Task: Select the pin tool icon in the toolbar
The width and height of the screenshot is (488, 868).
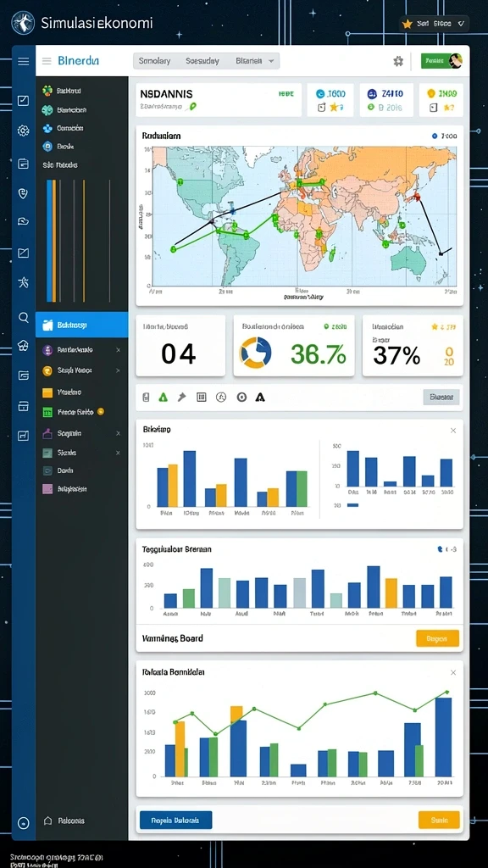Action: click(x=181, y=397)
